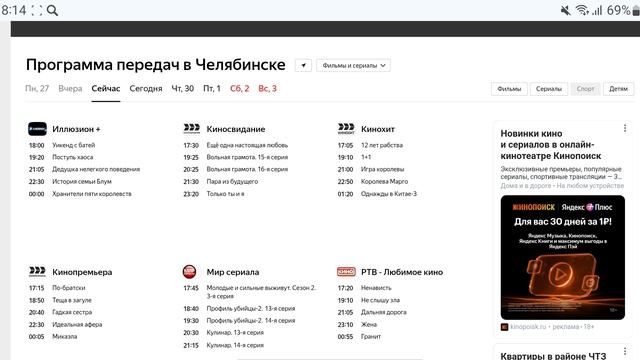Viewport: 640px width, 360px height.
Task: Open the Кинохит channel title link
Action: 378,129
